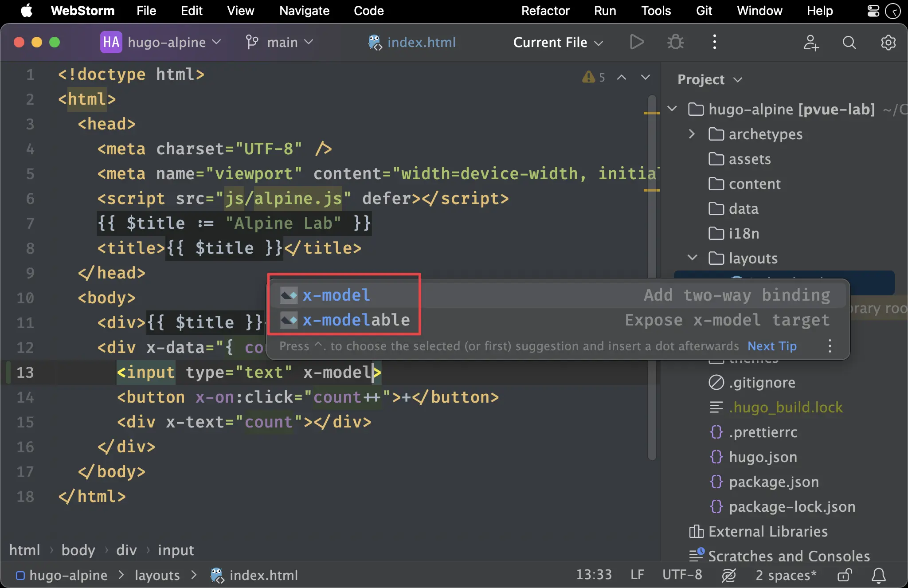Go to next highlighted error arrow

[x=645, y=77]
